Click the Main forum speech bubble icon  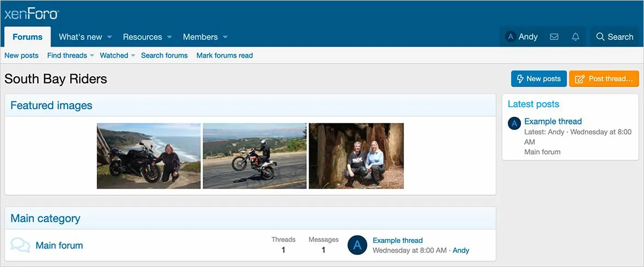pyautogui.click(x=20, y=245)
